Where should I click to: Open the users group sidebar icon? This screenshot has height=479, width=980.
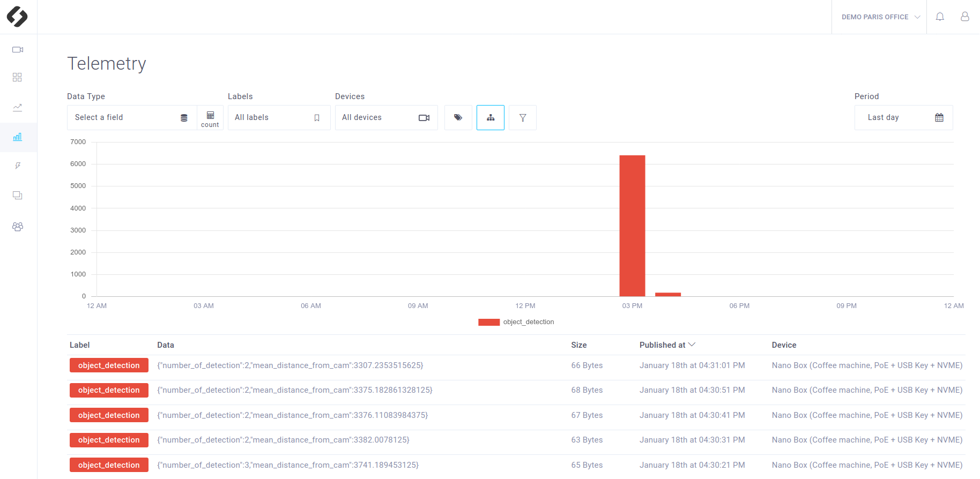(18, 227)
